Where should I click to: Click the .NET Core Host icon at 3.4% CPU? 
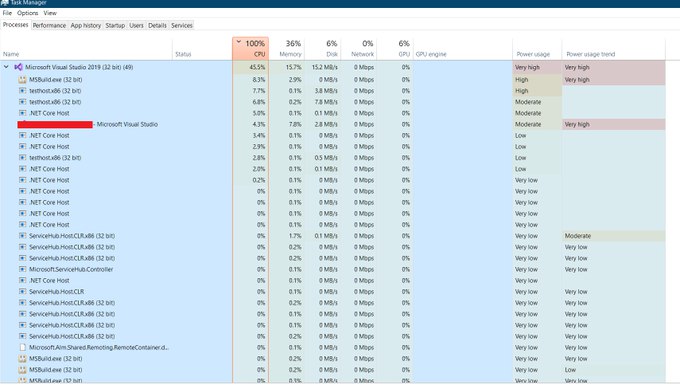23,136
